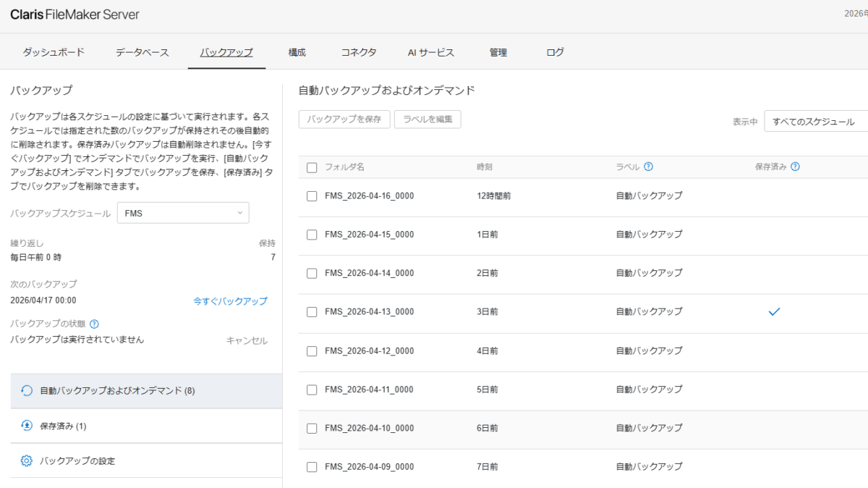Click the help icon beside ラベル column header

(649, 166)
